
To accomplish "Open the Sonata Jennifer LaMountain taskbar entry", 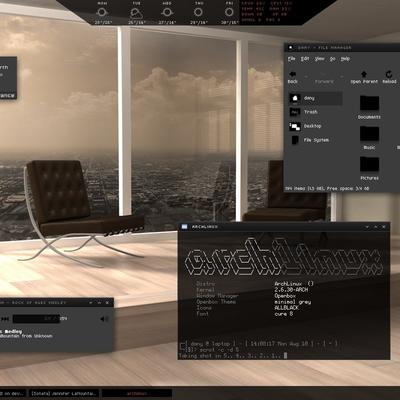I will coord(64,394).
